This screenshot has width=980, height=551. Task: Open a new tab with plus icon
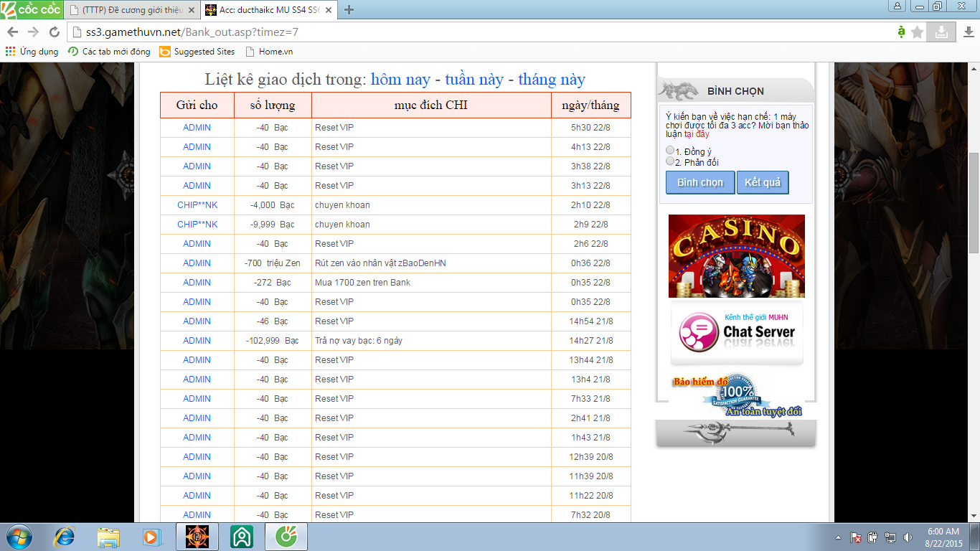349,10
